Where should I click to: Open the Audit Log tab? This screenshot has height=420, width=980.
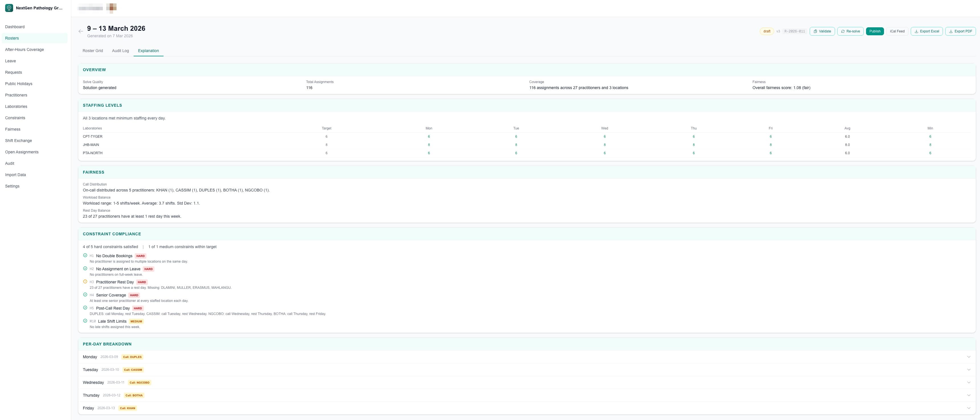tap(120, 51)
